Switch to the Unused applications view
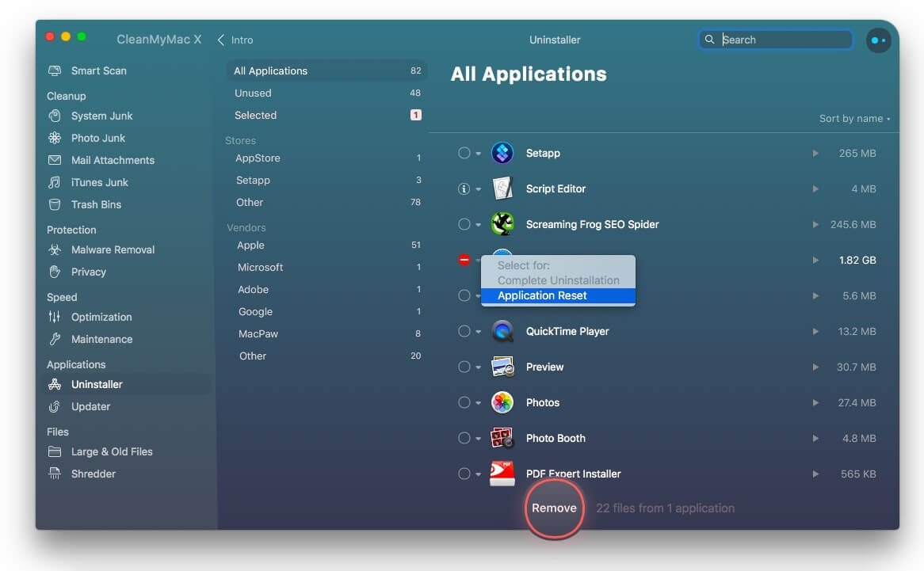This screenshot has width=924, height=571. pos(254,93)
